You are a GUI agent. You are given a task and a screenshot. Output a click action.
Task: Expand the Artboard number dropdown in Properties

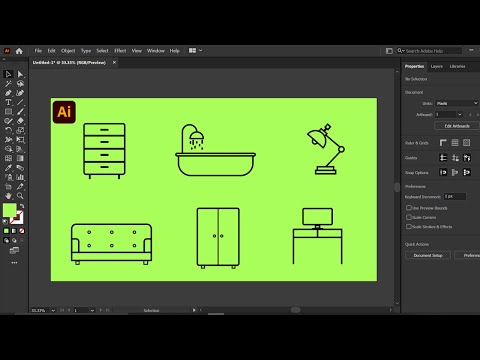pyautogui.click(x=460, y=114)
